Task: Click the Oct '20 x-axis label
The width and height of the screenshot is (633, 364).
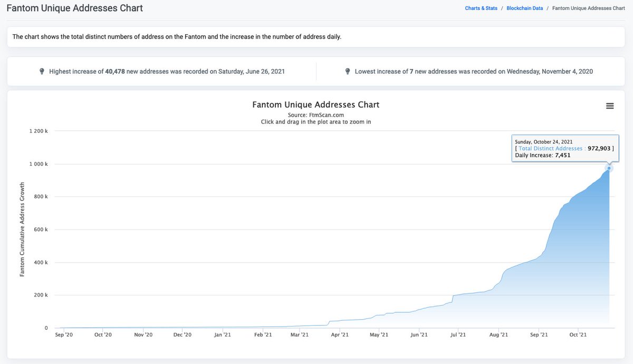Action: (x=103, y=334)
